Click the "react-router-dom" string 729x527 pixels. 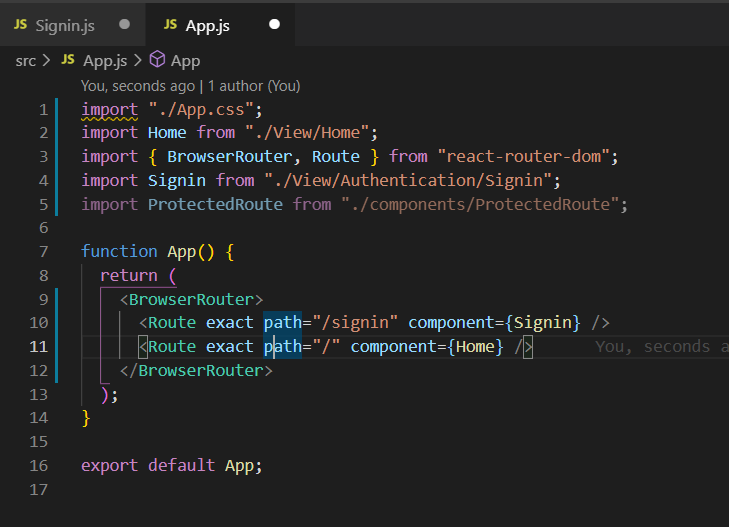click(524, 157)
